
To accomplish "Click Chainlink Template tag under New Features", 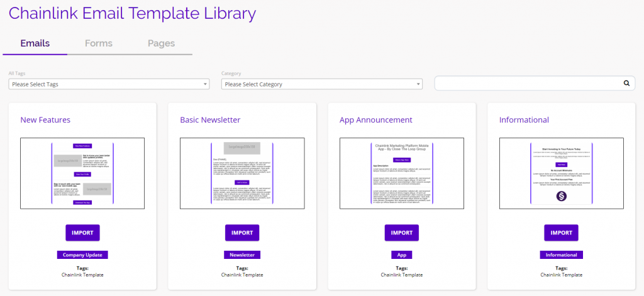I will 82,275.
